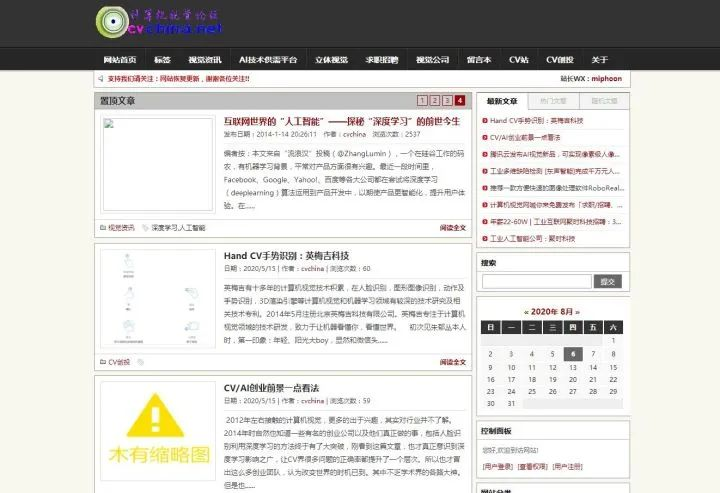Click the Hand CV gesture thumbnail image
The height and width of the screenshot is (493, 720).
tap(158, 298)
